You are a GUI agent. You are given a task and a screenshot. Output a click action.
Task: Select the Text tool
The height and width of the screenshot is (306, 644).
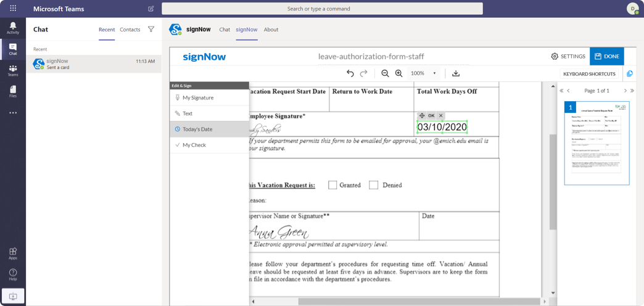point(210,114)
